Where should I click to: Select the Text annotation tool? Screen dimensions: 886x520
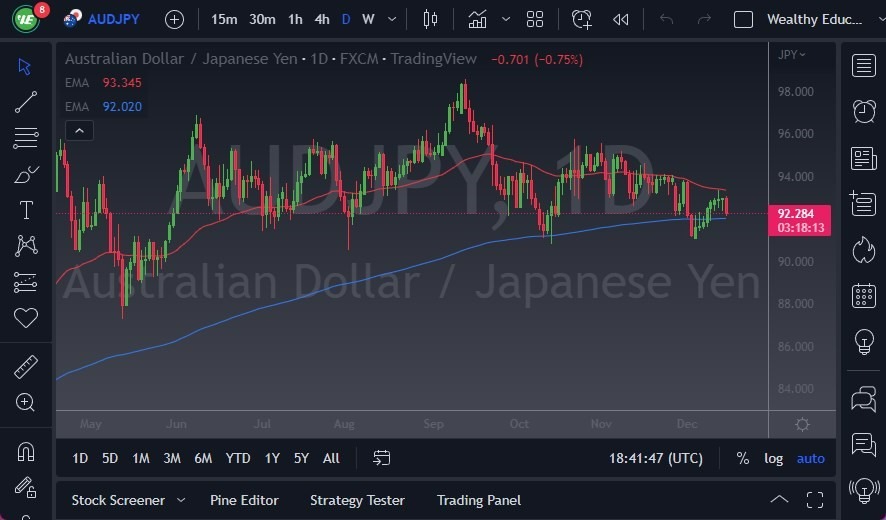click(x=26, y=210)
